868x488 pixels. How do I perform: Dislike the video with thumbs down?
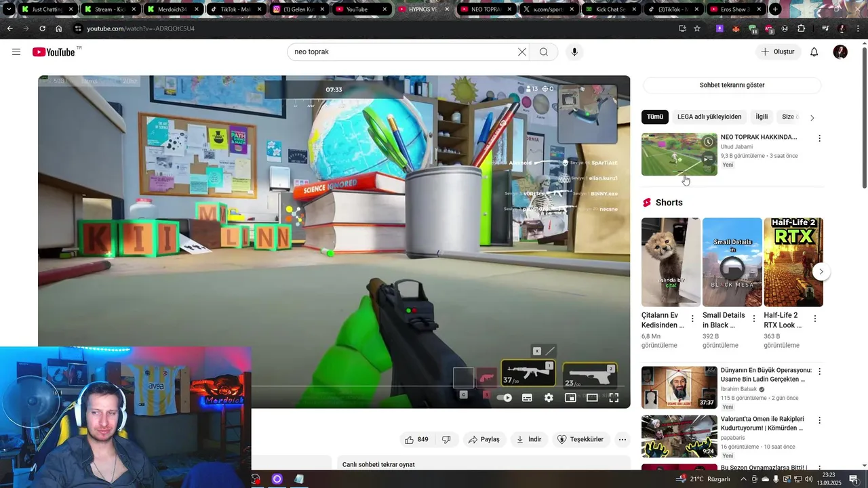446,439
